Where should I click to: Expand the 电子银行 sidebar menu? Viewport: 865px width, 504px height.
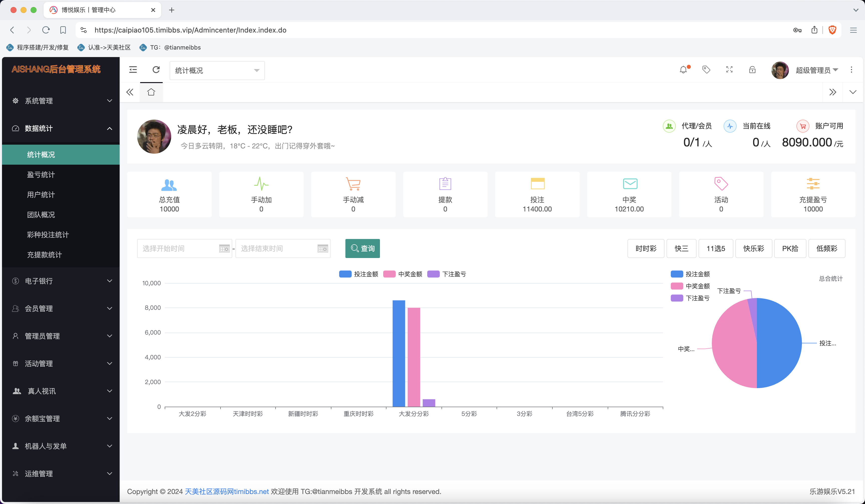pyautogui.click(x=61, y=281)
